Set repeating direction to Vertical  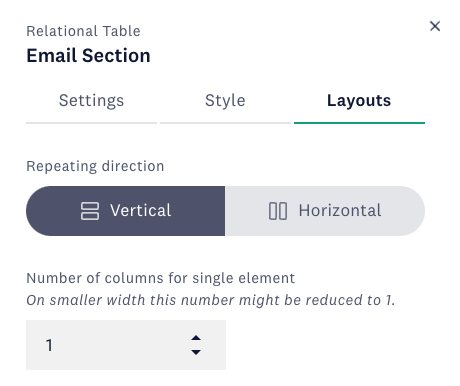tap(125, 211)
